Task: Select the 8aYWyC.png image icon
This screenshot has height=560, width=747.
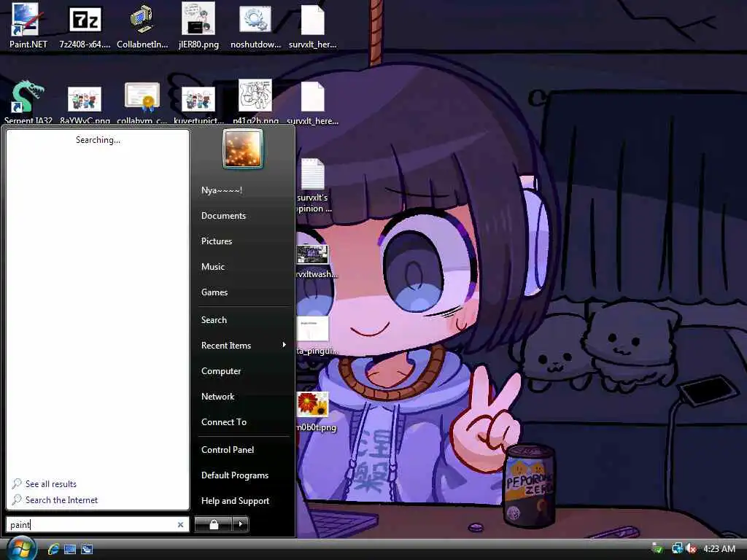Action: [x=85, y=102]
